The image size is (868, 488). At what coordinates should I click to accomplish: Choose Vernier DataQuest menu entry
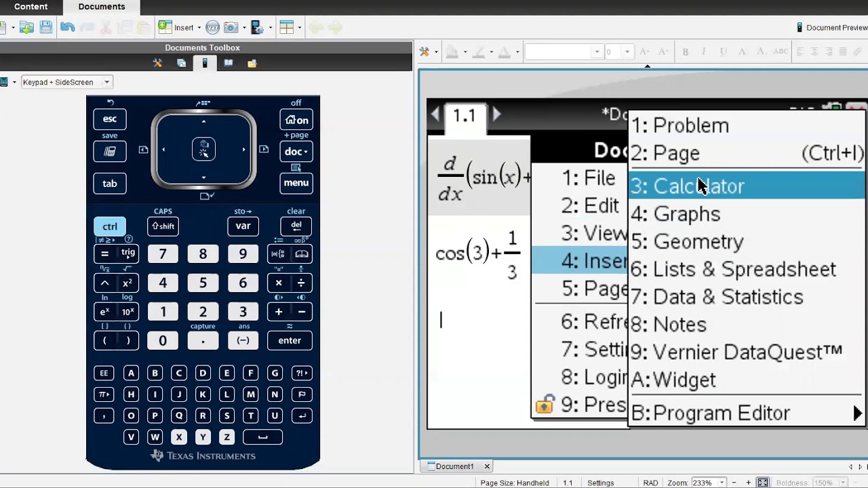(x=747, y=352)
